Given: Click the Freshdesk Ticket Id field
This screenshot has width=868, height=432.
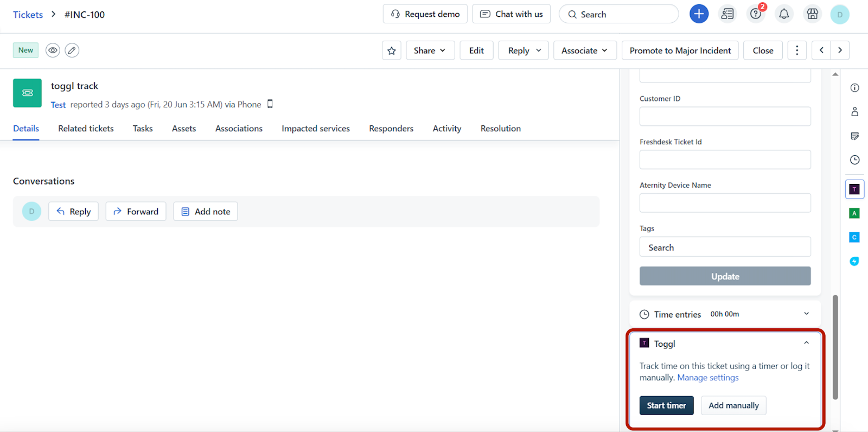Looking at the screenshot, I should point(725,160).
